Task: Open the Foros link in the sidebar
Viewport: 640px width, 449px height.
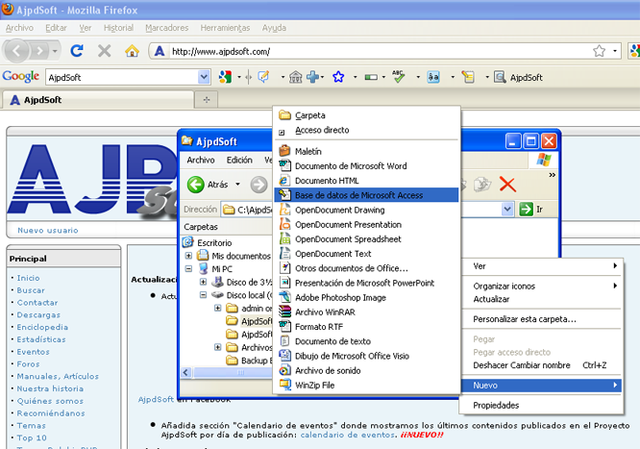Action: pos(28,364)
